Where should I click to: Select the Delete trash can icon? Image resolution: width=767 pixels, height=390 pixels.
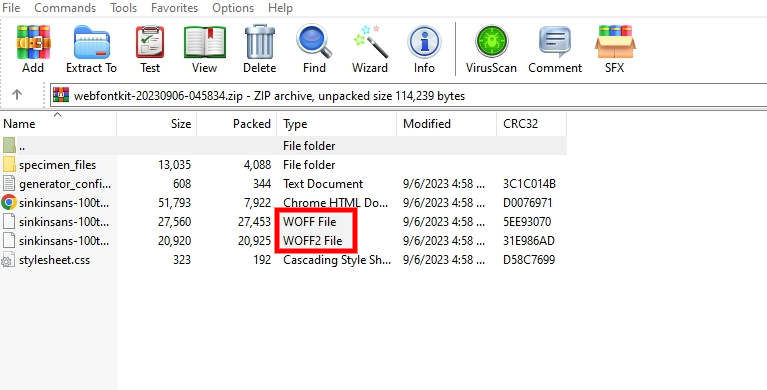point(260,49)
